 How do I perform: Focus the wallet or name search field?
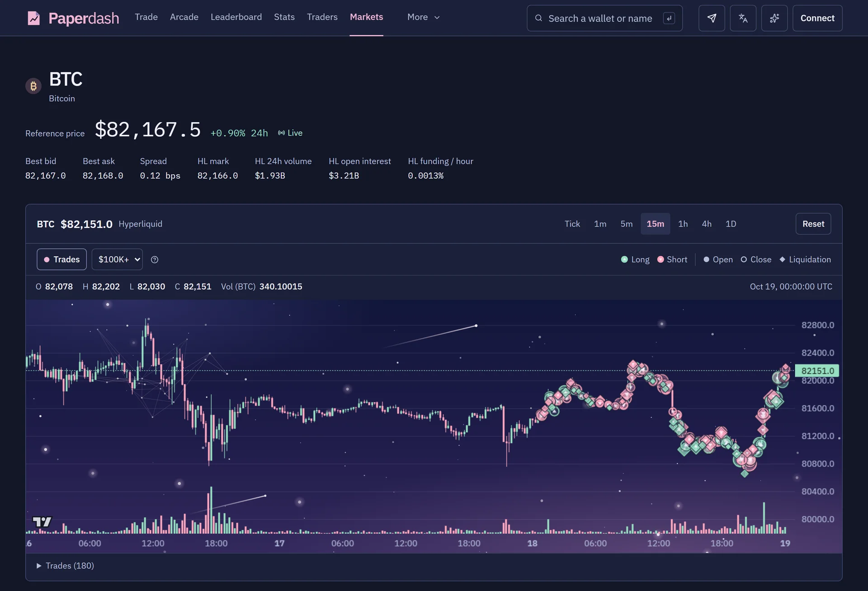(x=604, y=18)
